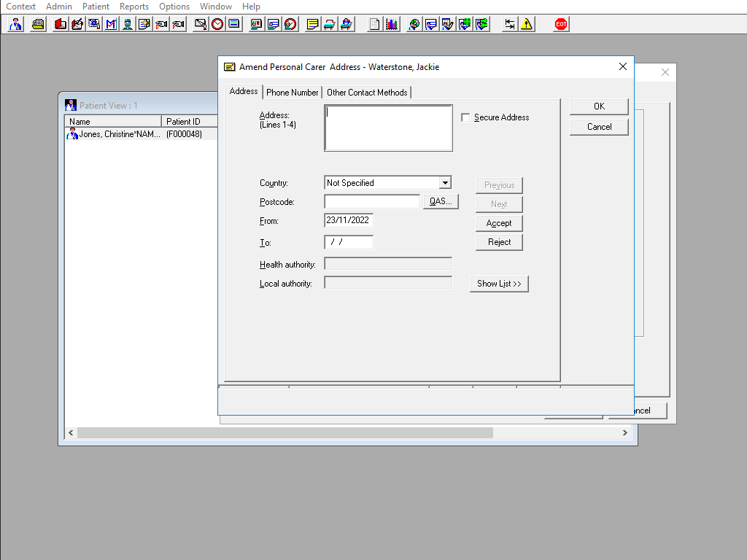Click the doctor and patient toolbar icon
Screen dimensions: 747x560
pyautogui.click(x=16, y=24)
